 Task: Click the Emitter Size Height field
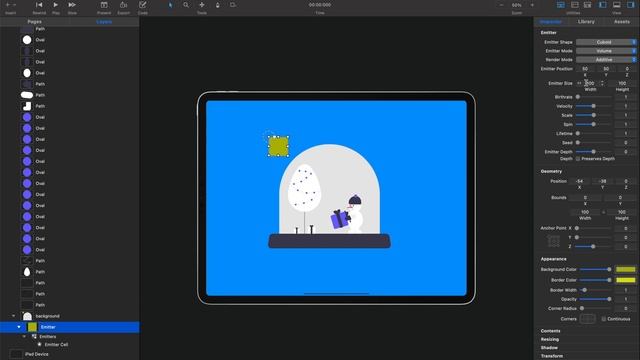(x=622, y=83)
